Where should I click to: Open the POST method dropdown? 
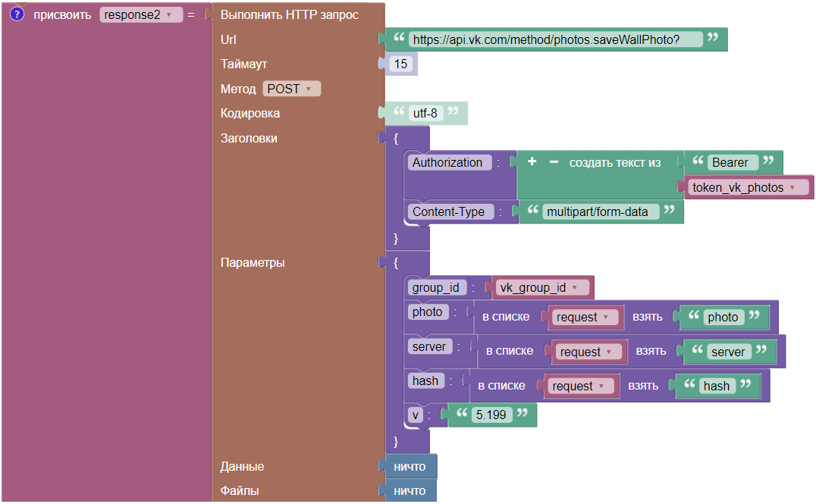[x=292, y=89]
